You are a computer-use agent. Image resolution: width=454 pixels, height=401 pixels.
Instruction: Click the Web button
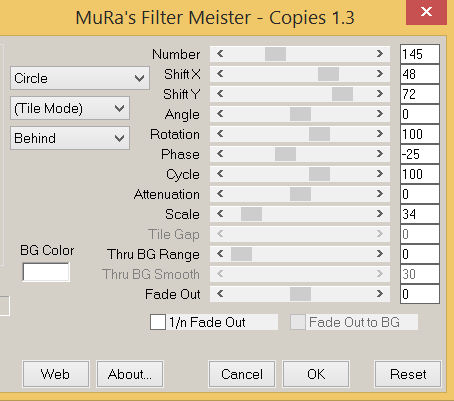pyautogui.click(x=56, y=374)
